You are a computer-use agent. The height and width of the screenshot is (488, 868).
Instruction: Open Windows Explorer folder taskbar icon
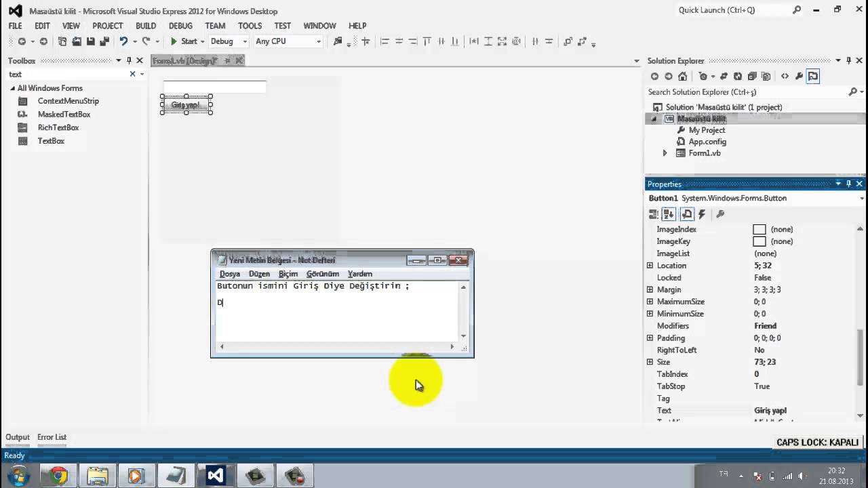[98, 476]
